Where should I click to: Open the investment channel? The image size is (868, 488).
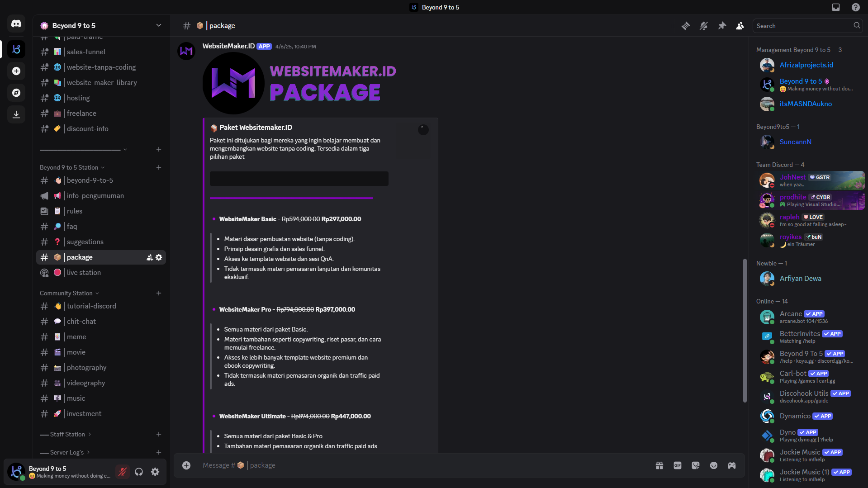point(101,414)
